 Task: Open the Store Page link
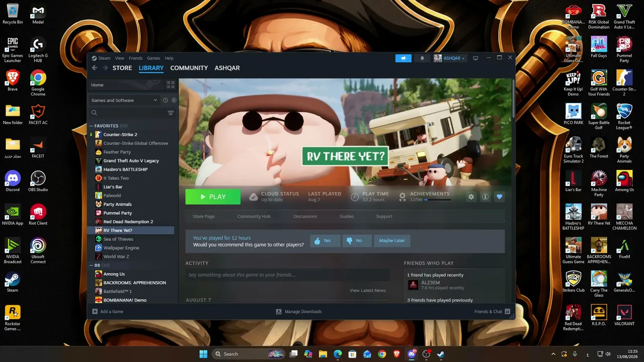click(x=204, y=216)
